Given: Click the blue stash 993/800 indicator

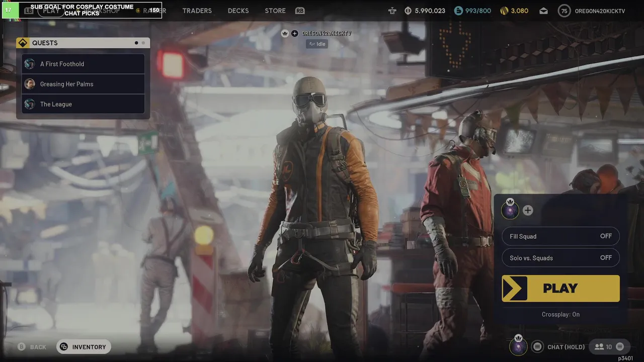Looking at the screenshot, I should [x=472, y=11].
